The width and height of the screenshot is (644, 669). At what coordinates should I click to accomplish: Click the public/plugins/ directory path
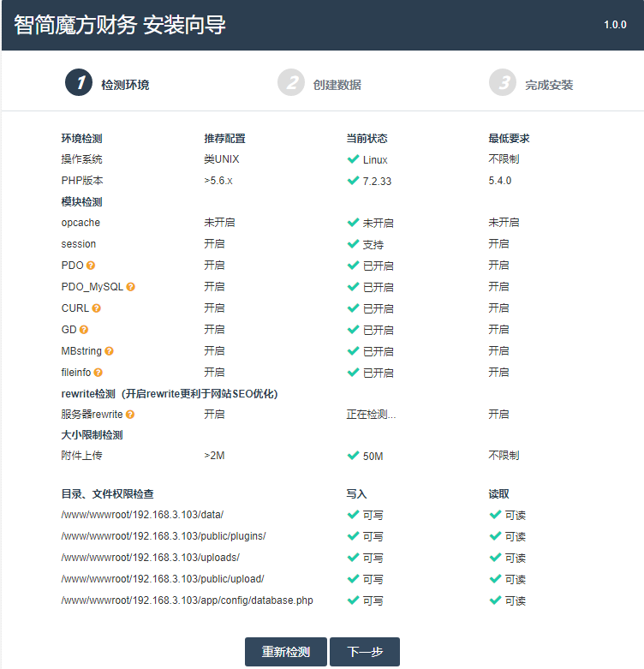[x=164, y=536]
